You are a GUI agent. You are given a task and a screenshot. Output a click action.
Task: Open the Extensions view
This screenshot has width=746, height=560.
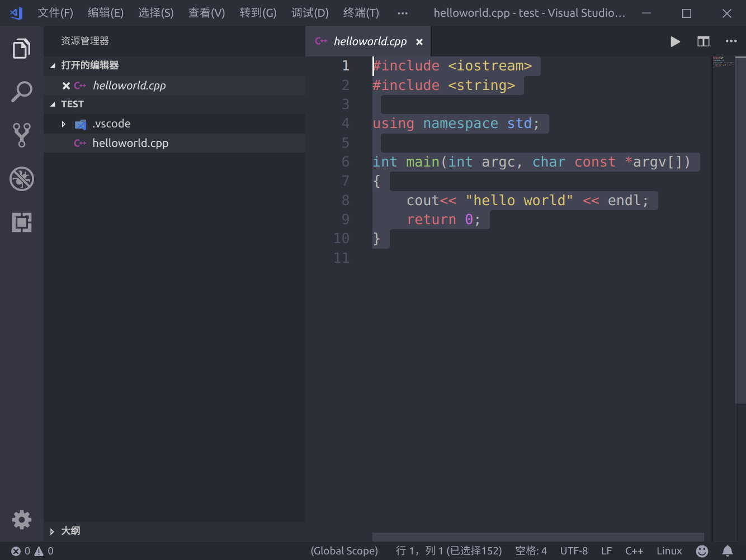tap(21, 222)
